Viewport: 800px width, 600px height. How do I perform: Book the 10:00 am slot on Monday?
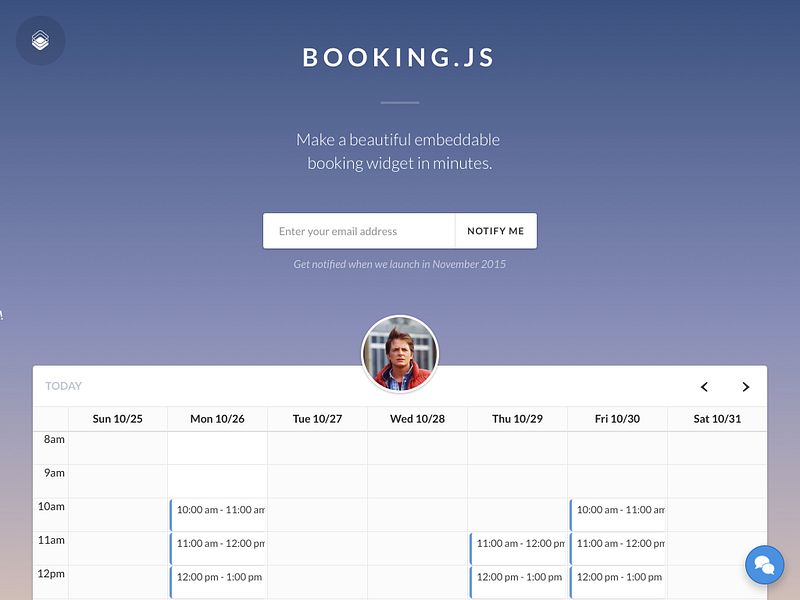[219, 512]
